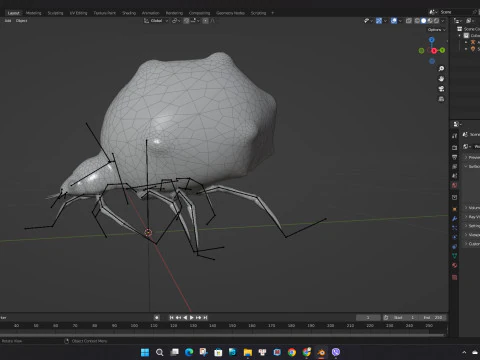This screenshot has height=360, width=480.
Task: Open the Object menu in viewport header
Action: [21, 21]
